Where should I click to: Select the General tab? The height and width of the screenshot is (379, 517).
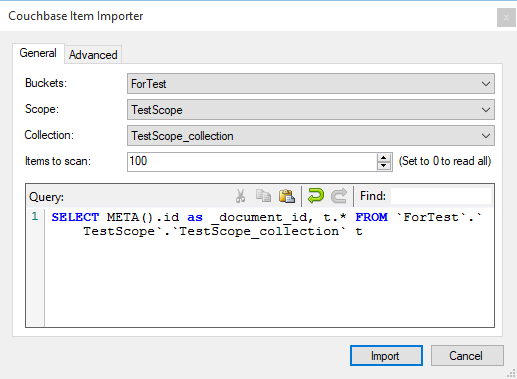click(x=38, y=53)
